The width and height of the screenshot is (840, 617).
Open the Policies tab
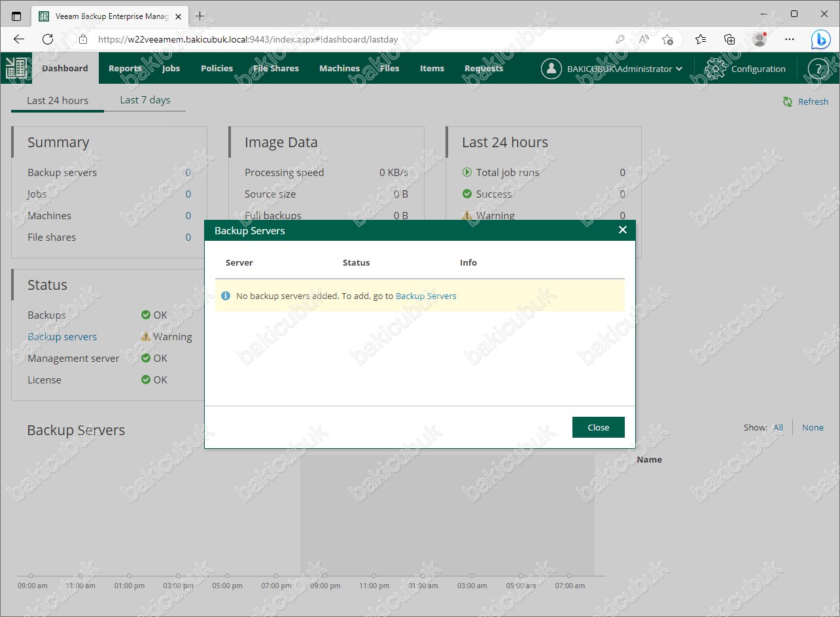pos(217,68)
